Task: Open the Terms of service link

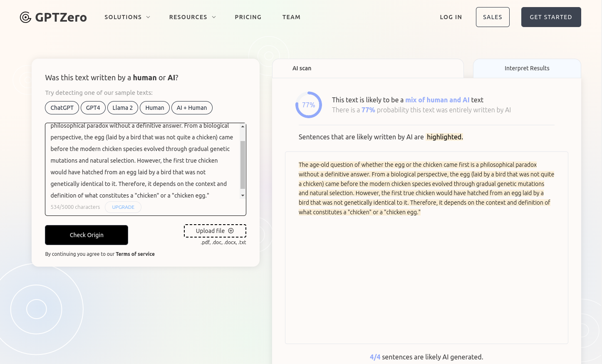Action: click(x=135, y=254)
